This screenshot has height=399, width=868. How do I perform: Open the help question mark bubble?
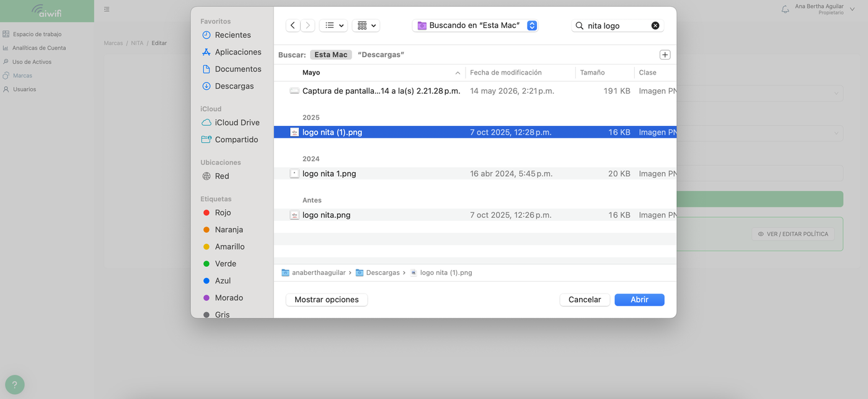coord(15,385)
